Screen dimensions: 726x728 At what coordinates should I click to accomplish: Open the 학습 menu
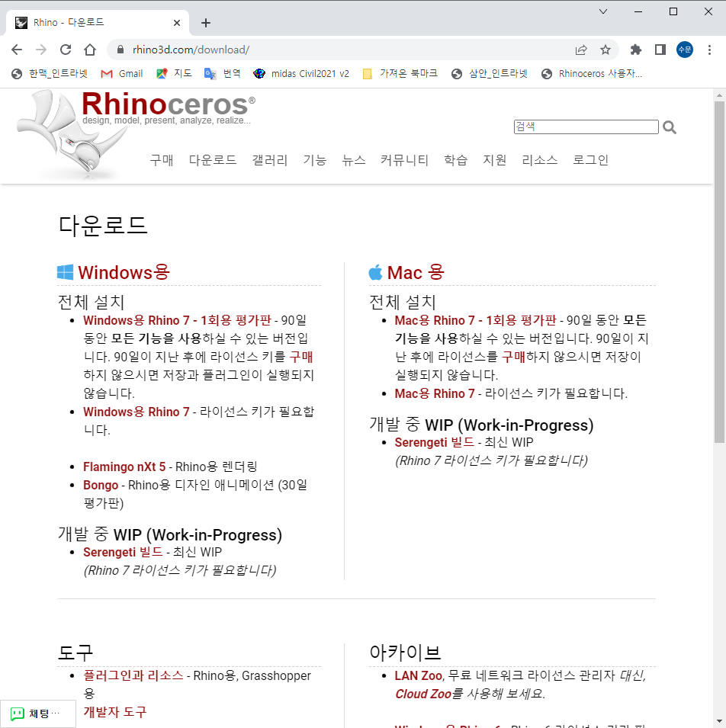(x=456, y=160)
